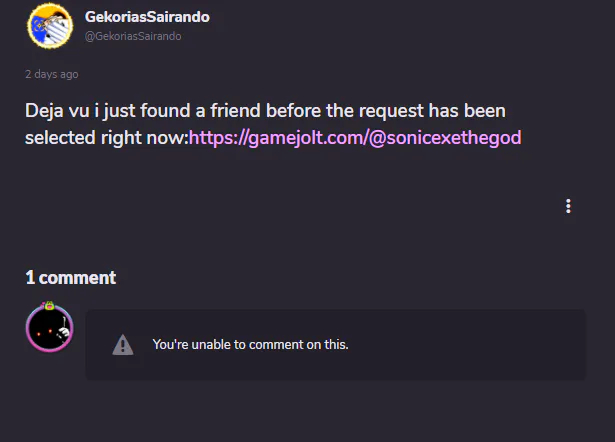The image size is (615, 442).
Task: Visit sonicexethegod's Game Jolt page link
Action: (355, 138)
